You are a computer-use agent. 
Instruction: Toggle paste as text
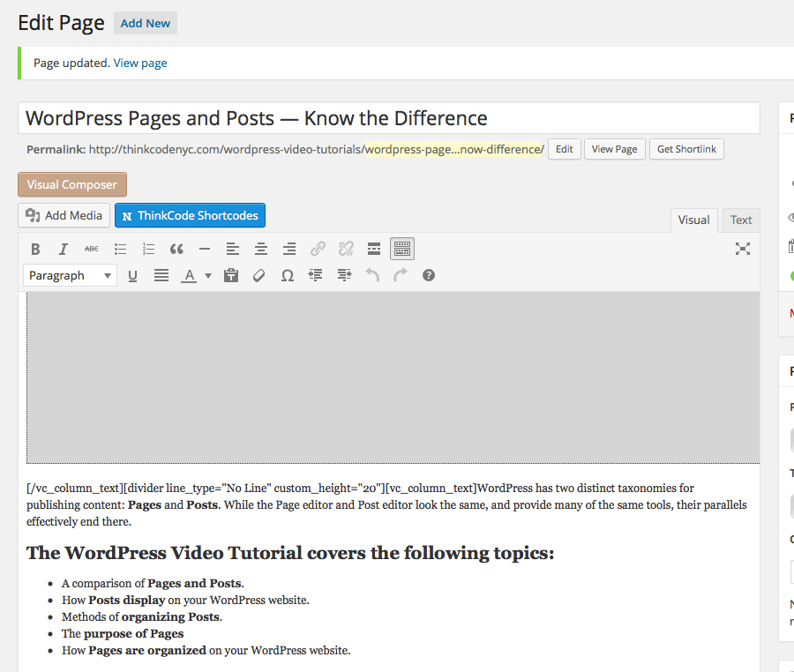point(231,276)
